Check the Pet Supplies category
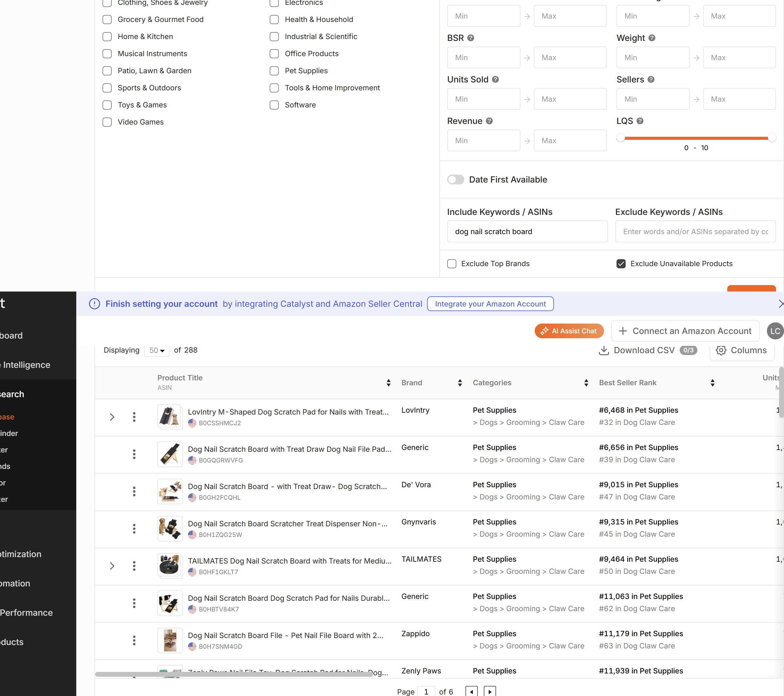 tap(274, 71)
